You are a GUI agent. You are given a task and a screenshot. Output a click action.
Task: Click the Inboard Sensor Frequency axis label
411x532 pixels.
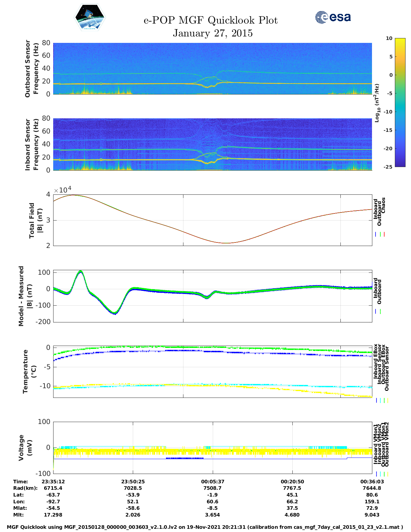[32, 144]
